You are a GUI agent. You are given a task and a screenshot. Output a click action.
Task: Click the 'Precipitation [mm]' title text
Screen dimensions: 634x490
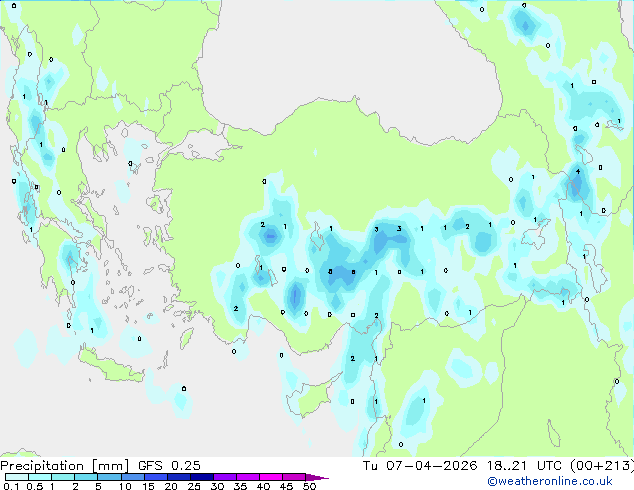65,466
